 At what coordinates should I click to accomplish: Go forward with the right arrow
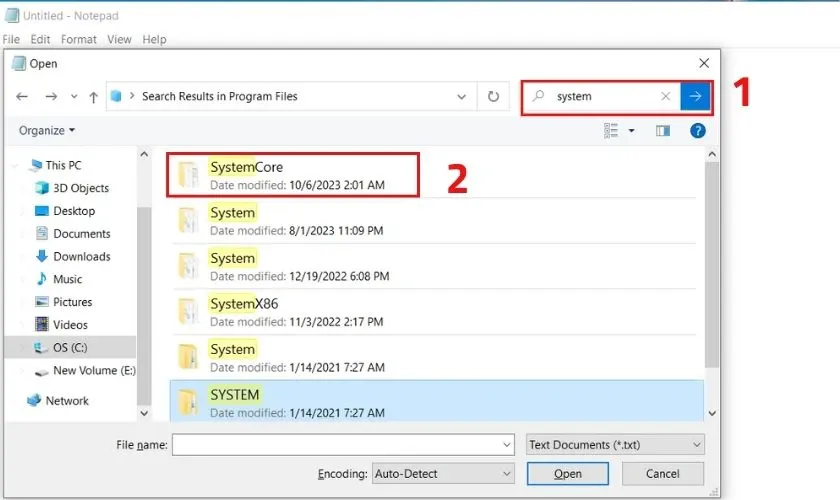(x=51, y=96)
